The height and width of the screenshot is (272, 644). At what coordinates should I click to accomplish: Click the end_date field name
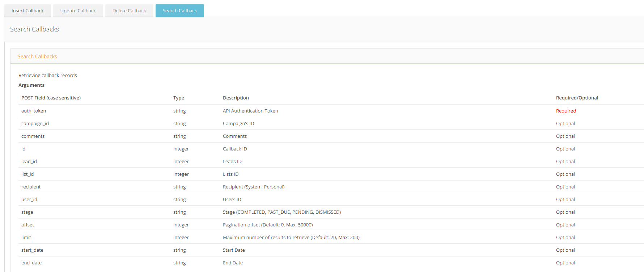coord(31,263)
